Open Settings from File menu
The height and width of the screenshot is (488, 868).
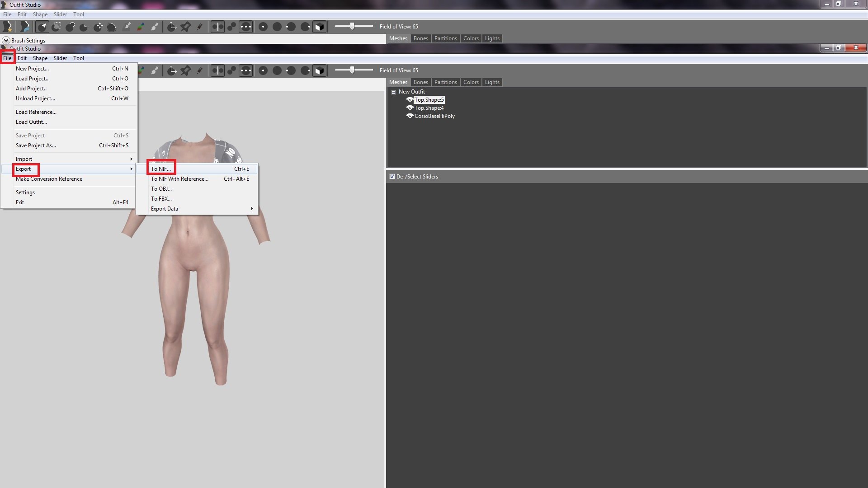pyautogui.click(x=69, y=192)
